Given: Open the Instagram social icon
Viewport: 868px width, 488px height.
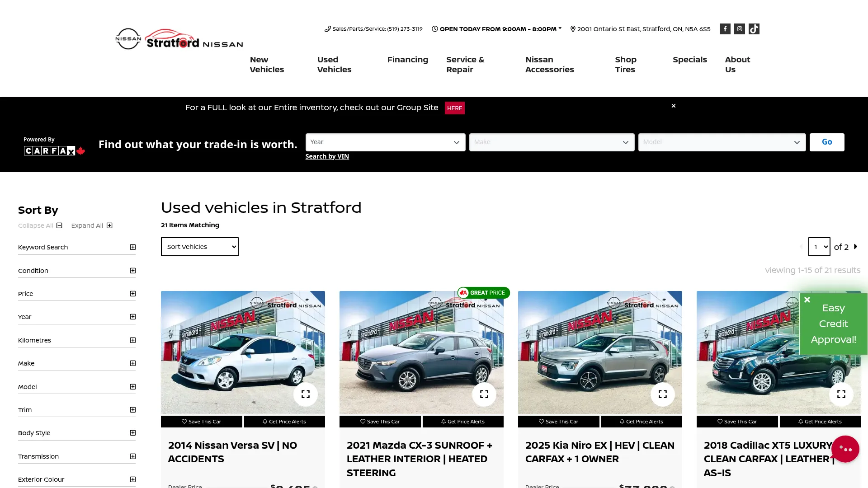Looking at the screenshot, I should 739,29.
